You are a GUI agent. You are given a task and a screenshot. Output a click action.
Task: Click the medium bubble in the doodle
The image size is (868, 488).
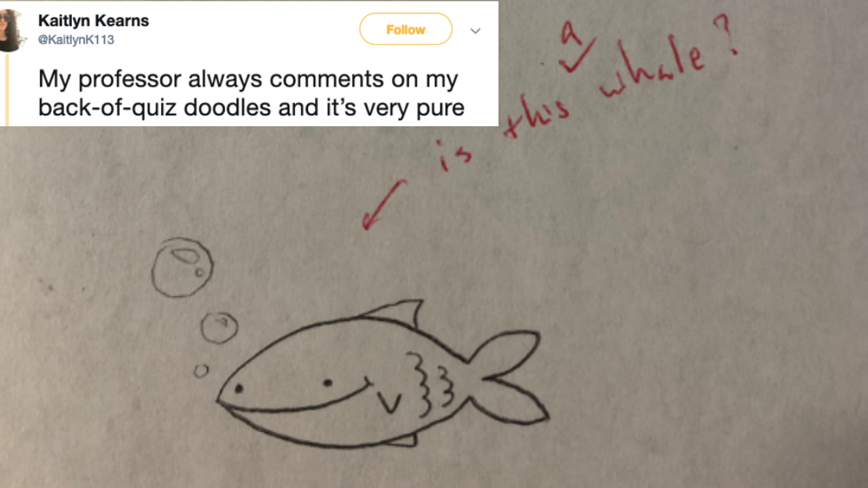coord(218,327)
